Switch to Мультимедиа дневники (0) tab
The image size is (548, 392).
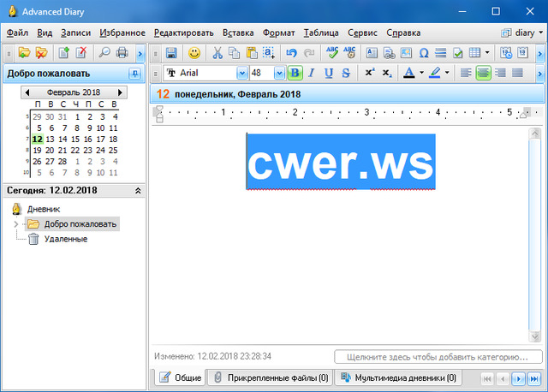398,377
